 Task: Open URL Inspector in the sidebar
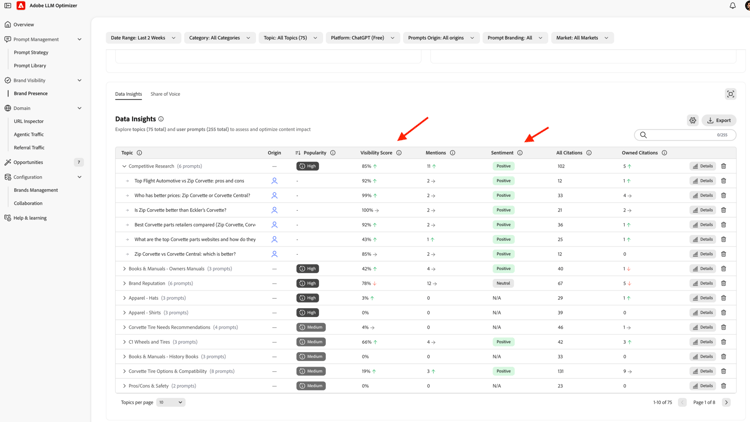point(29,122)
